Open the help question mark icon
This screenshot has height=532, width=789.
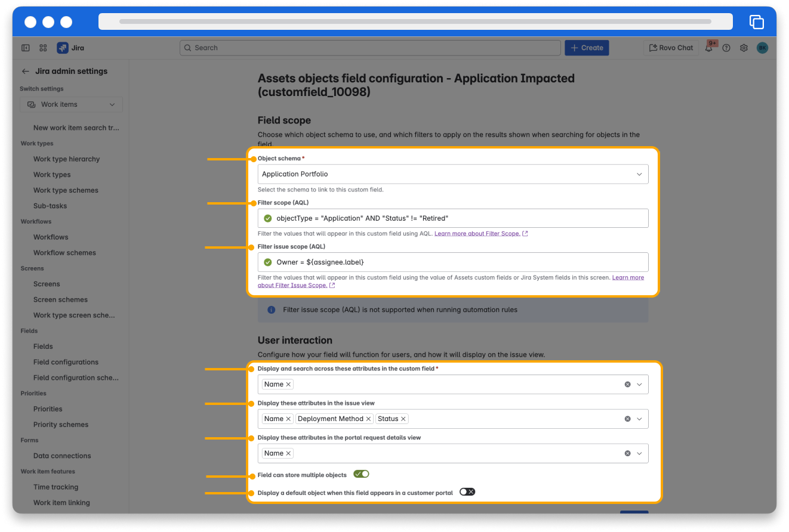coord(726,48)
